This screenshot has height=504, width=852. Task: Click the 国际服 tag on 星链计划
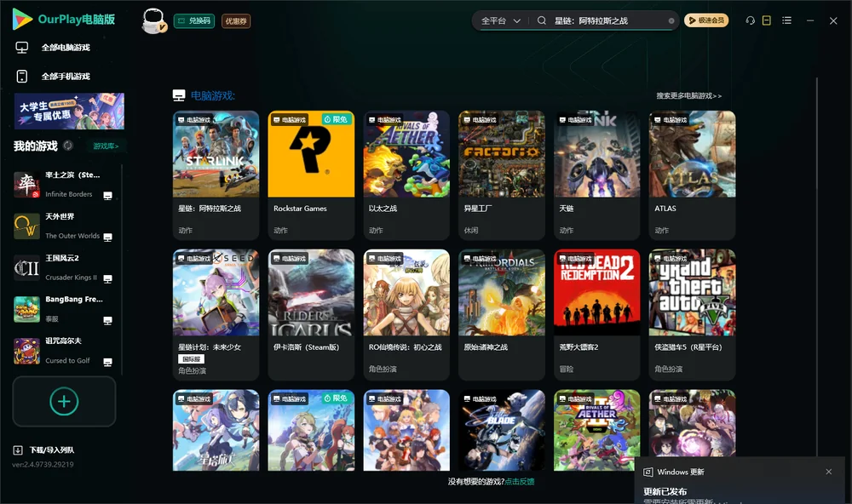coord(191,359)
